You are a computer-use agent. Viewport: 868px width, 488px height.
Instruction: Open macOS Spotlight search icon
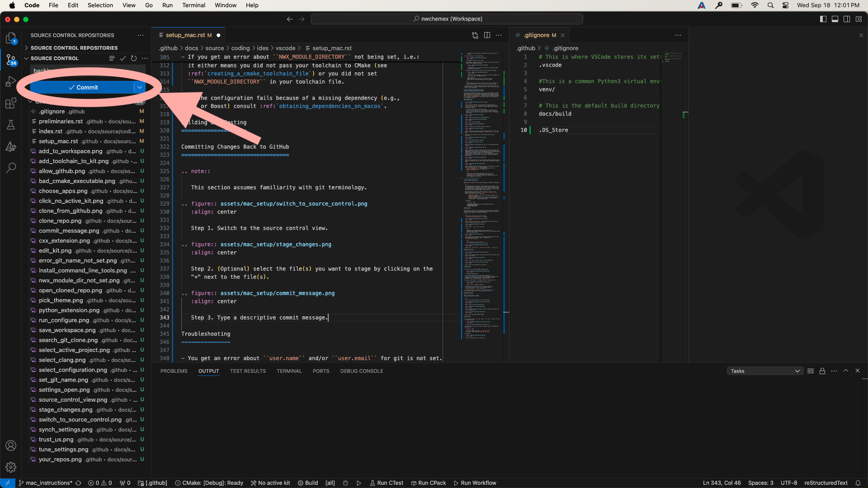(770, 5)
